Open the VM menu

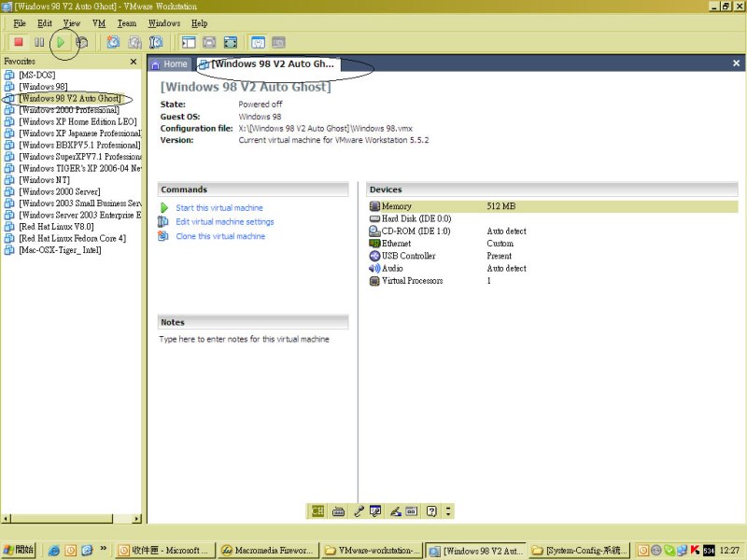(x=99, y=23)
